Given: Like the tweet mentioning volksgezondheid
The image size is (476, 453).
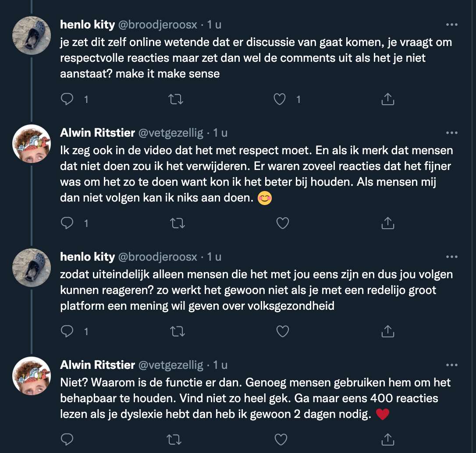Looking at the screenshot, I should (283, 331).
